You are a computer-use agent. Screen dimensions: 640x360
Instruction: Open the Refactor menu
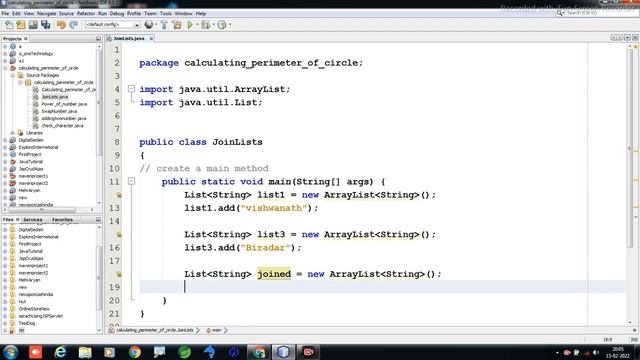coord(86,13)
